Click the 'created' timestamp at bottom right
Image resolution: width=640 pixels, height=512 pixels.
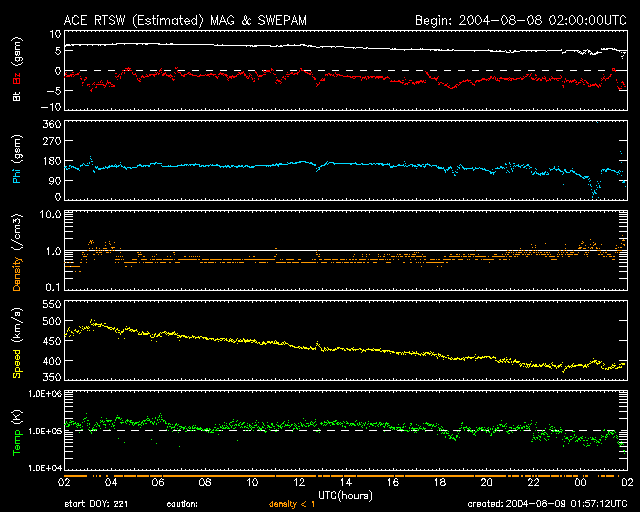coord(546,503)
